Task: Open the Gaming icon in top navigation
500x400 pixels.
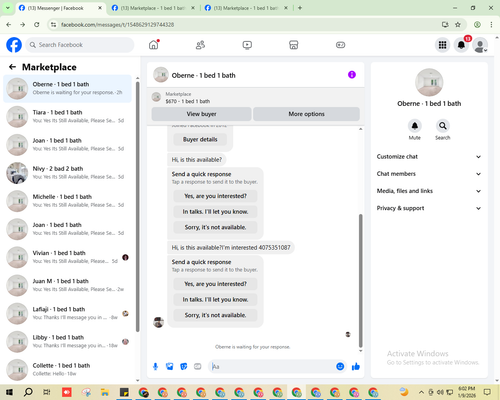Action: [340, 45]
